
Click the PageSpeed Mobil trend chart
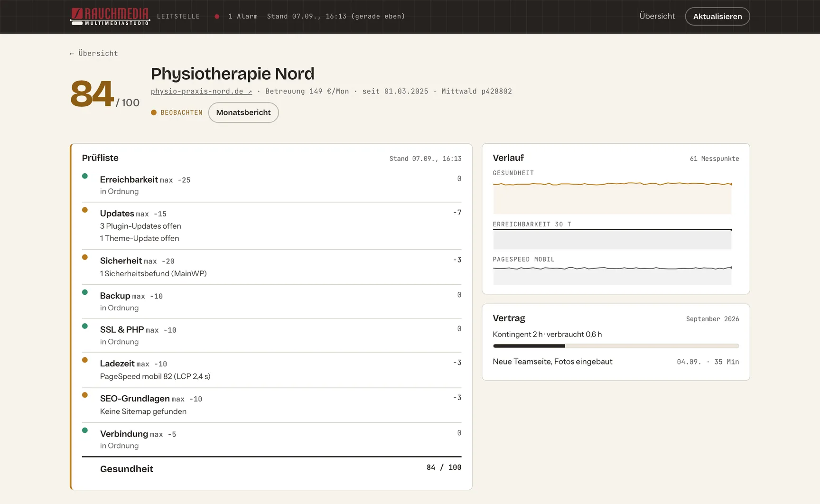[612, 275]
